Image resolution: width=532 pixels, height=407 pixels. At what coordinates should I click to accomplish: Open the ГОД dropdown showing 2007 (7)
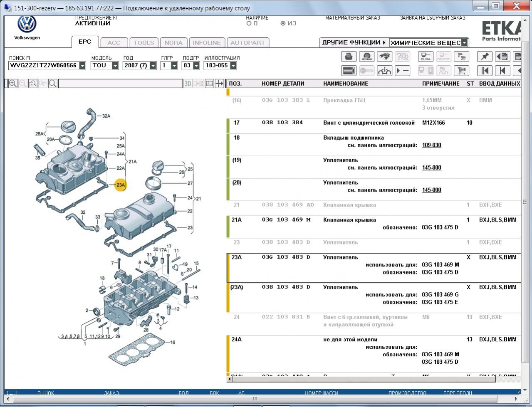tap(153, 66)
